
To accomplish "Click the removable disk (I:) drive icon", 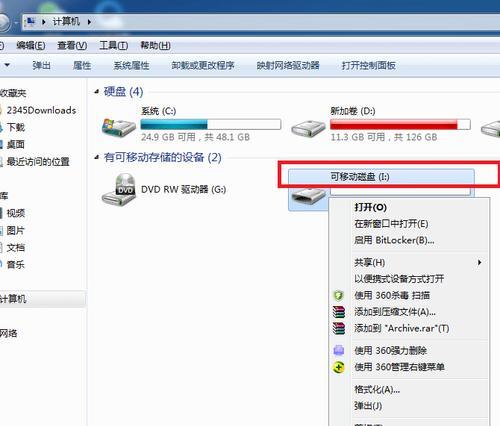I will (308, 197).
